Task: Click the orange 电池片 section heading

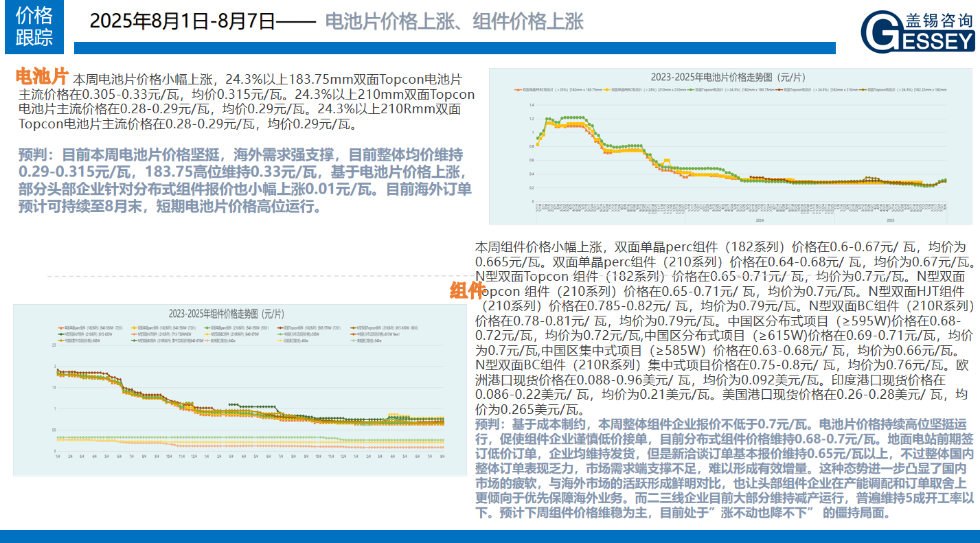Action: pos(42,76)
